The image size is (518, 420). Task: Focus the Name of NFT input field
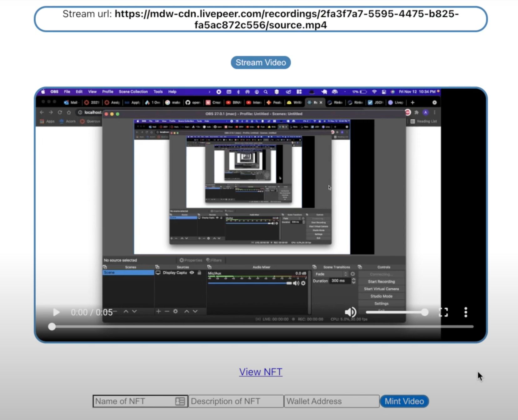[140, 401]
